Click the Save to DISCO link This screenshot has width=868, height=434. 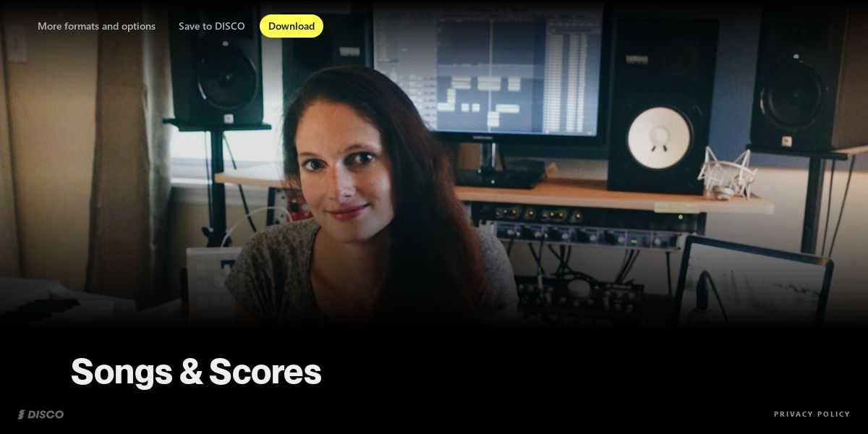pyautogui.click(x=212, y=26)
